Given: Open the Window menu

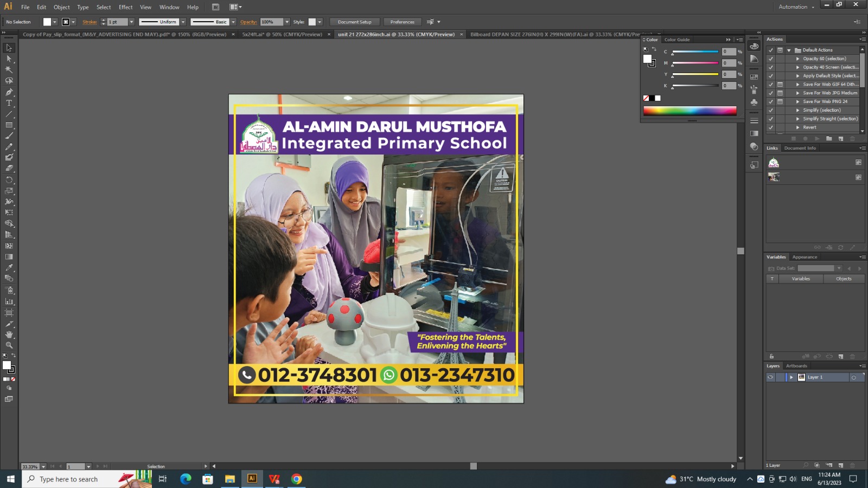Looking at the screenshot, I should tap(169, 7).
